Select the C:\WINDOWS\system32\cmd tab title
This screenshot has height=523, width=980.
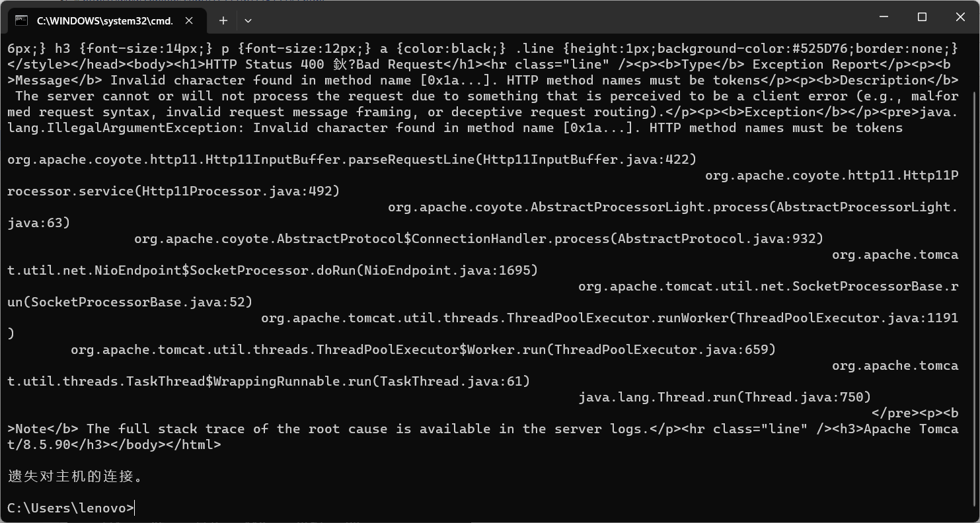click(x=104, y=20)
